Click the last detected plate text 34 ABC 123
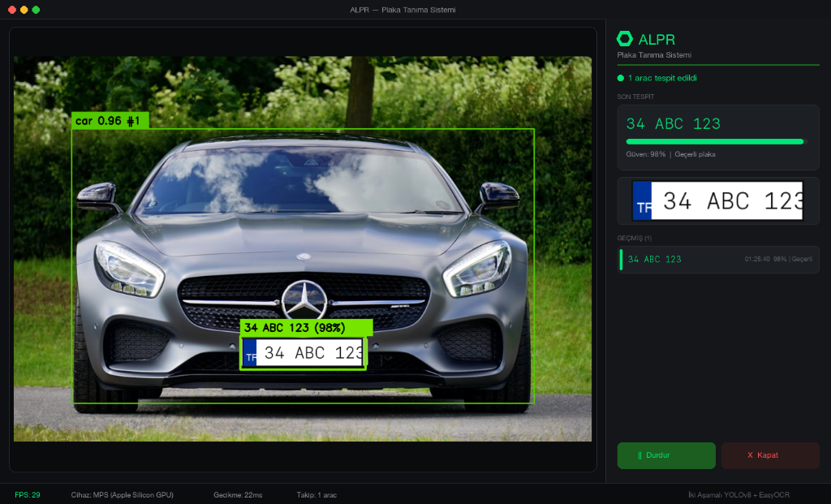Viewport: 831px width, 504px height. [673, 124]
